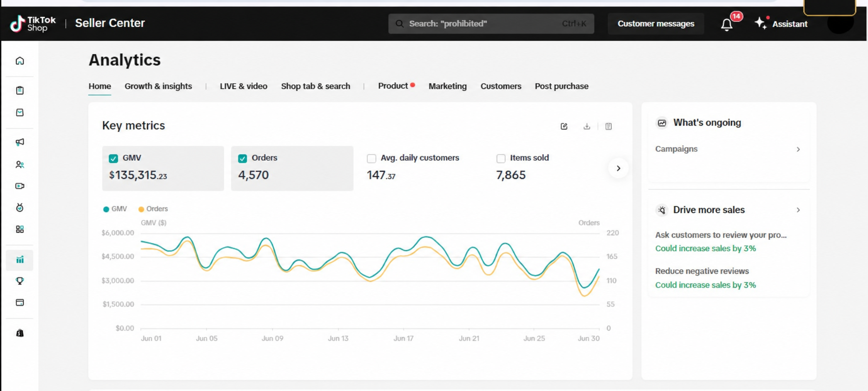Click the $135,315.23 GMV value
868x391 pixels.
coord(138,175)
